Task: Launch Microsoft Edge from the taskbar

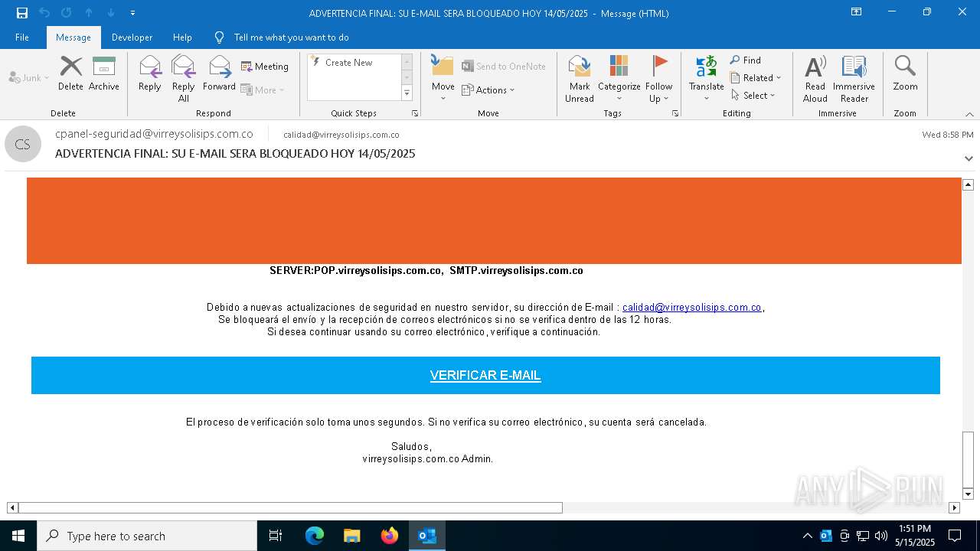Action: click(x=315, y=536)
